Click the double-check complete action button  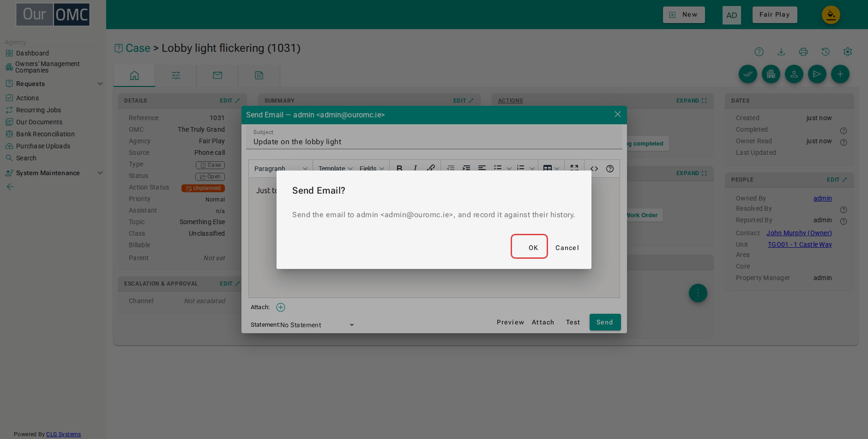coord(748,74)
